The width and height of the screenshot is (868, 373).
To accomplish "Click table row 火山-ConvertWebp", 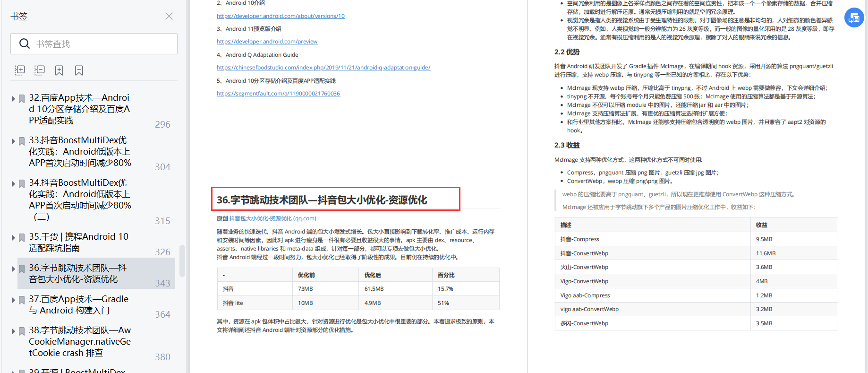I will coord(696,267).
